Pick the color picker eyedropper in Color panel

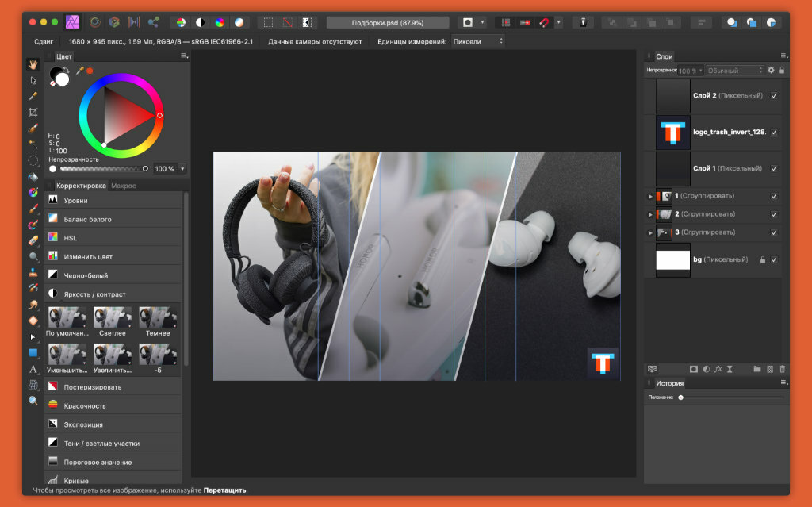click(80, 70)
